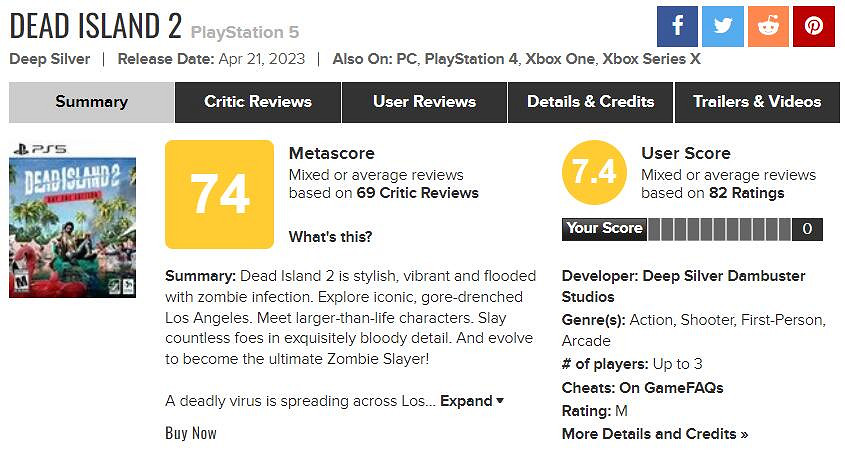Viewport: 845px width, 451px height.
Task: Set your score on the rating bar
Action: pyautogui.click(x=720, y=229)
